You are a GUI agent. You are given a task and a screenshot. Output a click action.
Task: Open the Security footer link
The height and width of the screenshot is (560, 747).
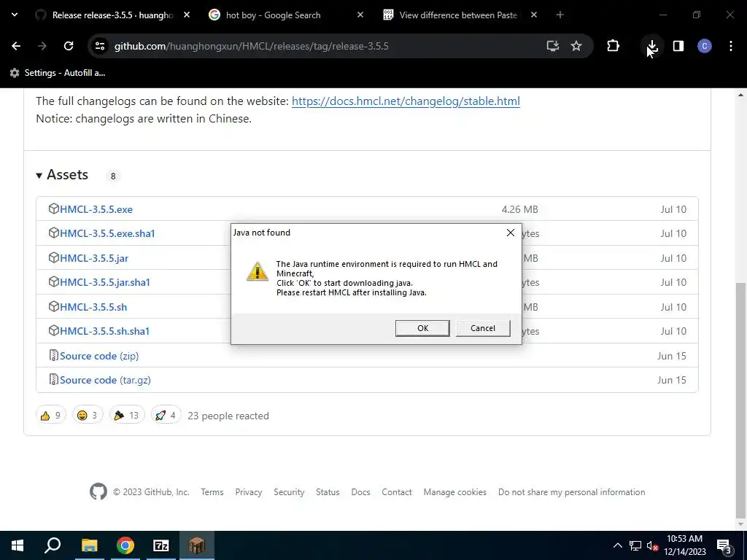point(289,492)
